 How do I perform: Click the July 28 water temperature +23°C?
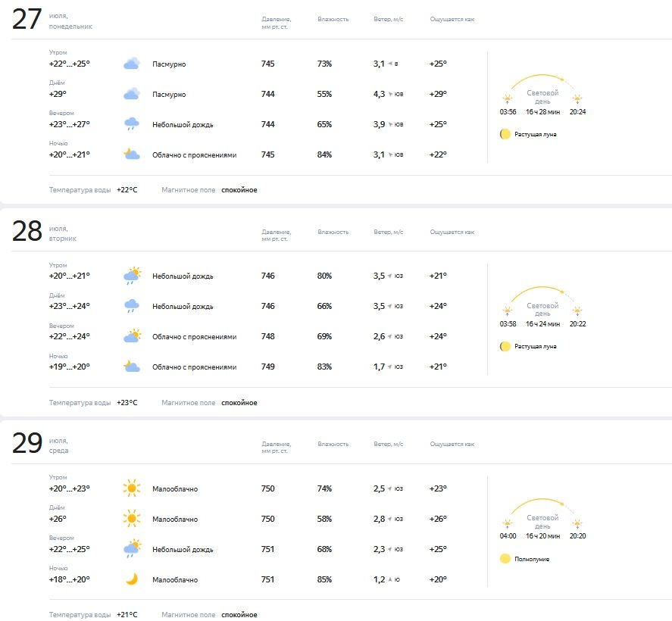pos(127,403)
